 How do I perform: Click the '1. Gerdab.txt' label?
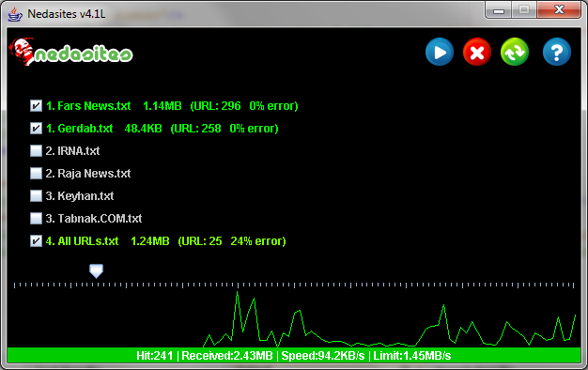79,129
